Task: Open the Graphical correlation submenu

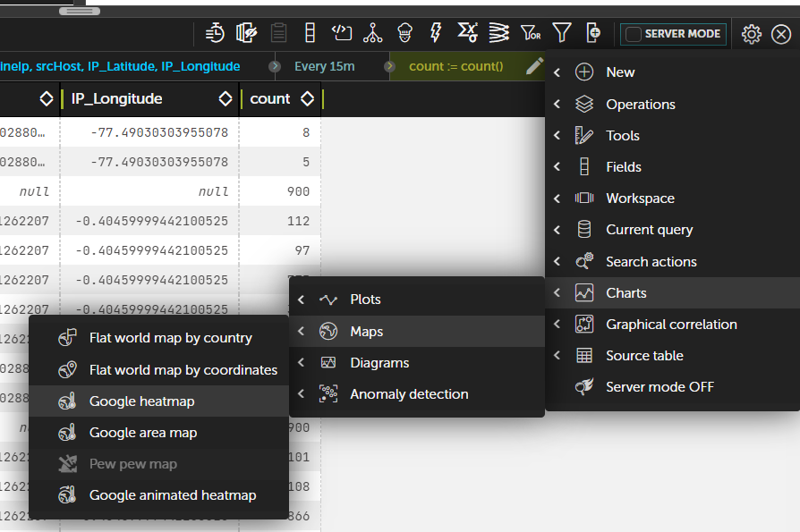Action: 672,324
